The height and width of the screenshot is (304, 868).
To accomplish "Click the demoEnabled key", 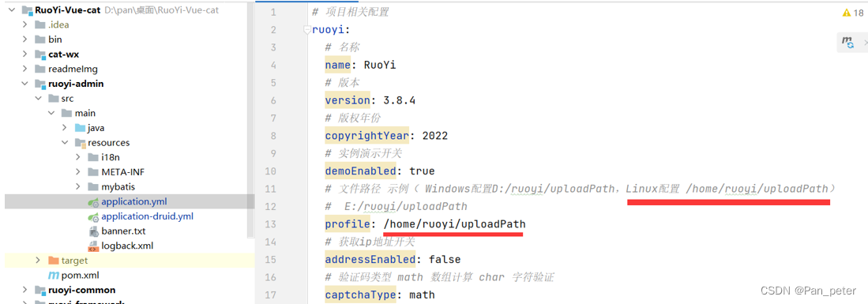I will pyautogui.click(x=360, y=171).
